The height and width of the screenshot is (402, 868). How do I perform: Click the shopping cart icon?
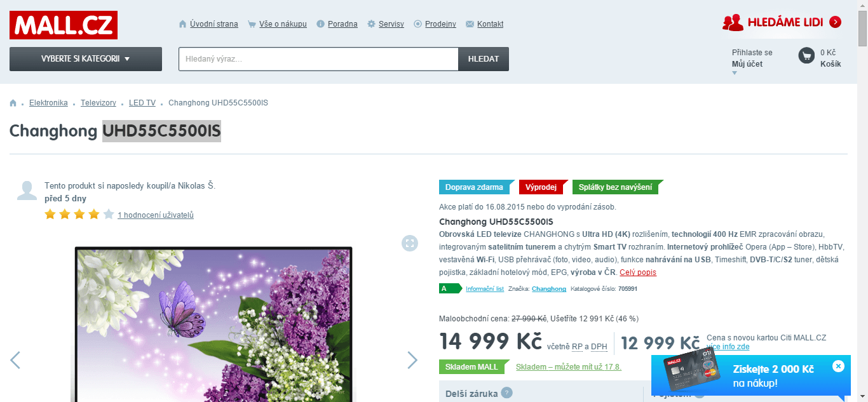coord(806,56)
